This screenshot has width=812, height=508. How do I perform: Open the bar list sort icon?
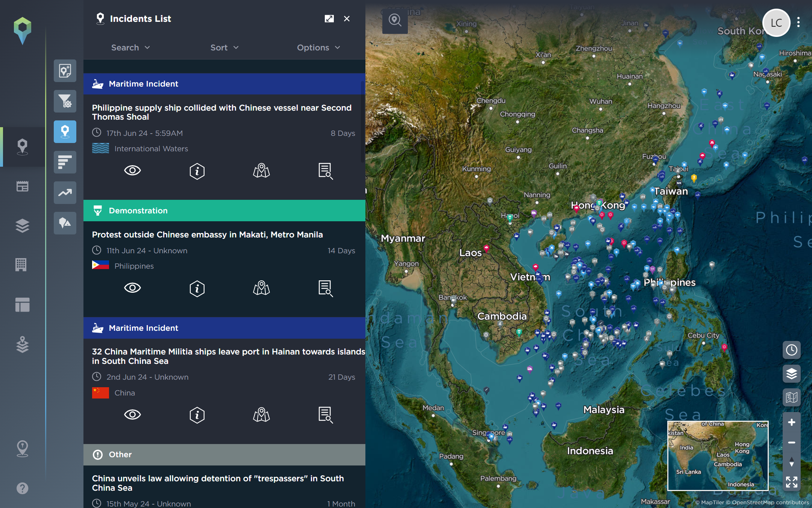click(65, 162)
